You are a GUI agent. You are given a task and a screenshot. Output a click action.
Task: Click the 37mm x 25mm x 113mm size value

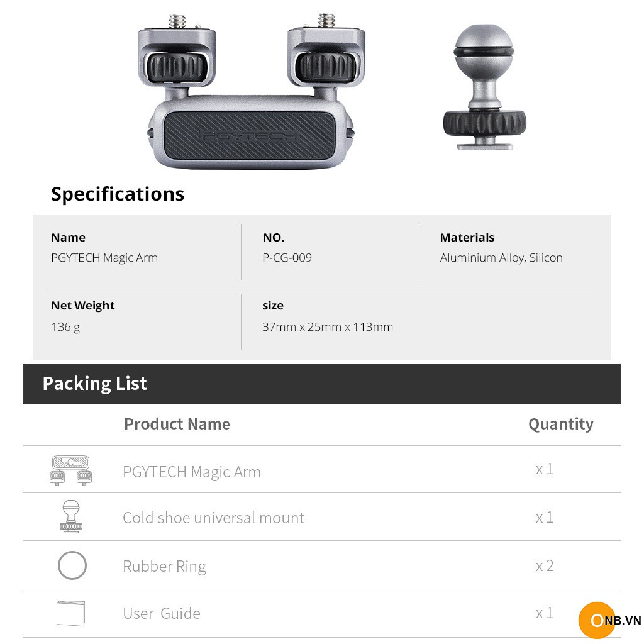tap(328, 327)
